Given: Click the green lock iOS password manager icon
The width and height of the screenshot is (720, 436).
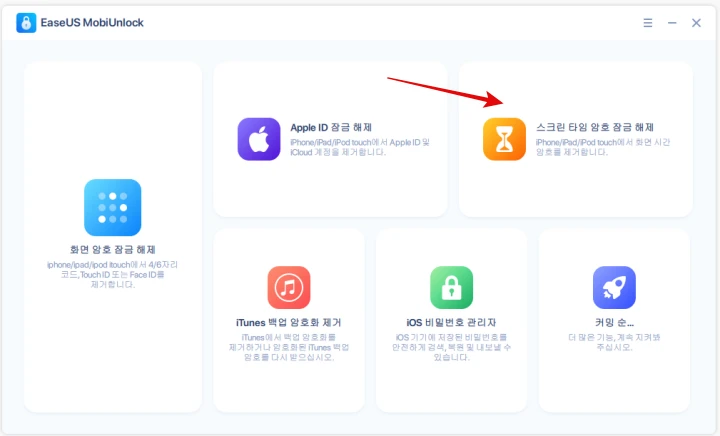Looking at the screenshot, I should click(x=451, y=287).
